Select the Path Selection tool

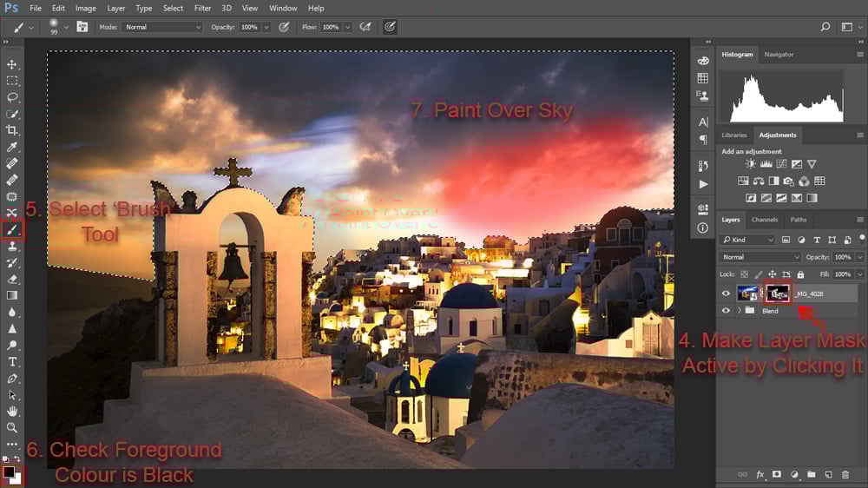point(11,395)
